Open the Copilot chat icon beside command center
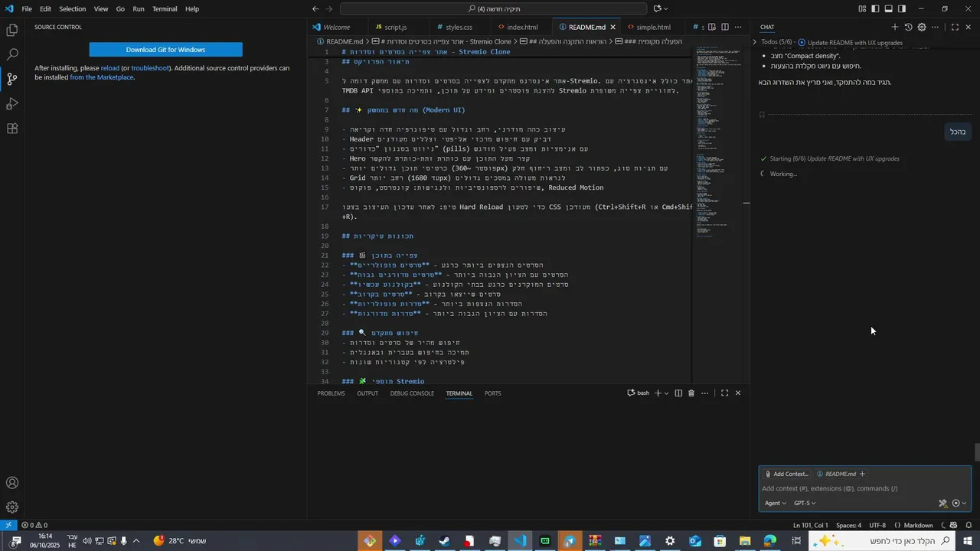The width and height of the screenshot is (980, 551). pos(657,9)
